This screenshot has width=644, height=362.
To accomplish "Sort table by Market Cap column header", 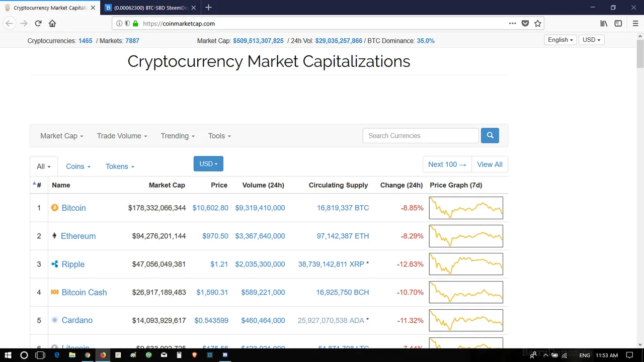I will (167, 185).
